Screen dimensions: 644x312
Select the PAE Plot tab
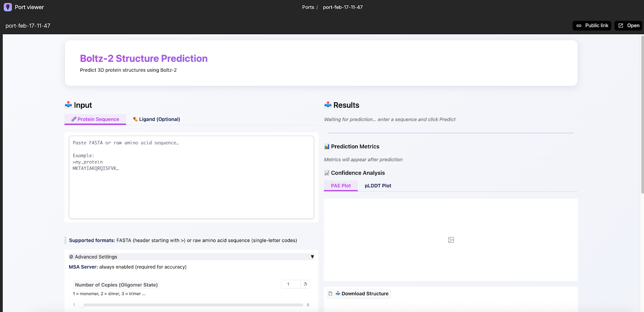pos(341,186)
